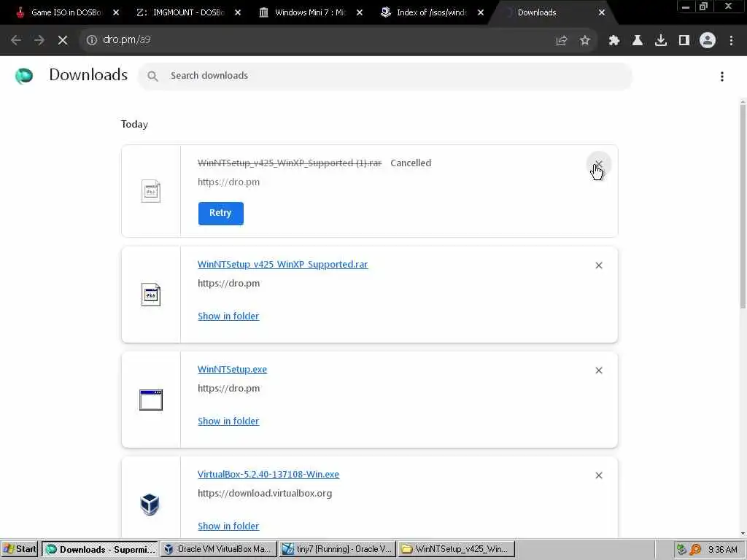Click the browser forward arrow
Viewport: 747px width, 560px height.
(39, 40)
